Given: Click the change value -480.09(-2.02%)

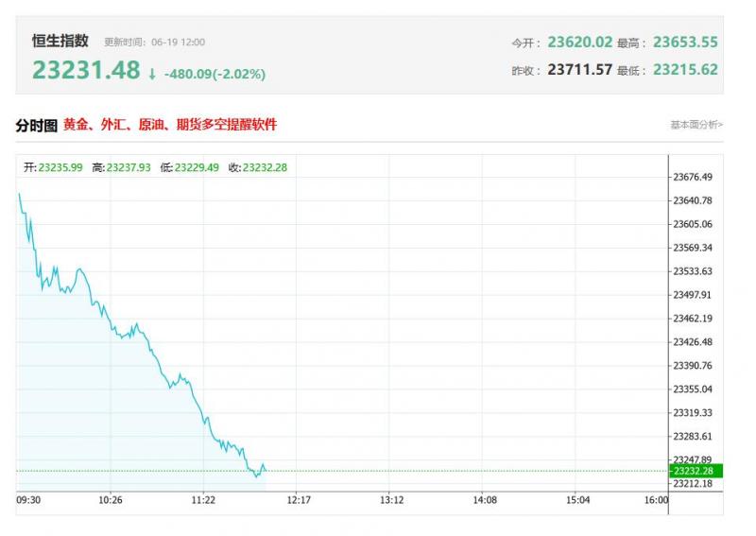Looking at the screenshot, I should tap(215, 74).
